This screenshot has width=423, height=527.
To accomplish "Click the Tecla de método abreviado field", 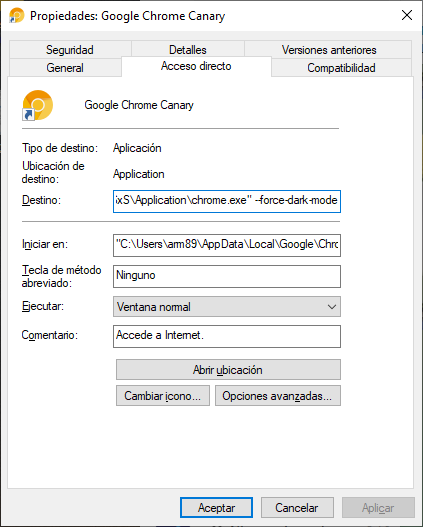I will 227,276.
